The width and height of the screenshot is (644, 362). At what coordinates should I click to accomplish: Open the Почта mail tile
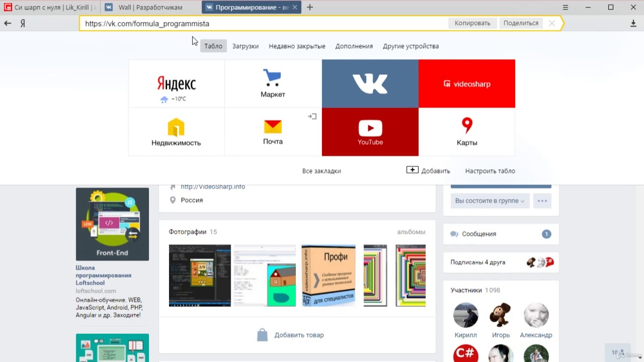(x=273, y=132)
